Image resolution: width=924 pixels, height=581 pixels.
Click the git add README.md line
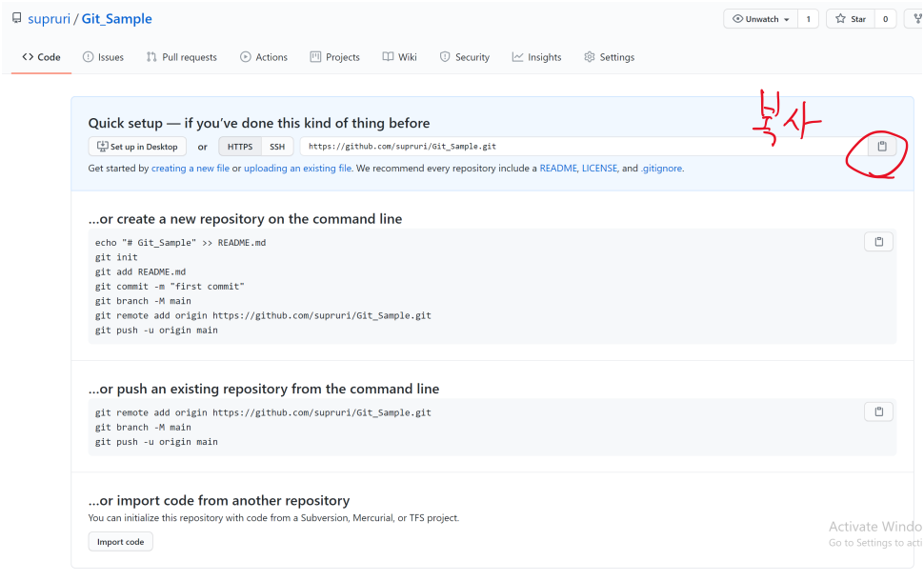coord(140,271)
